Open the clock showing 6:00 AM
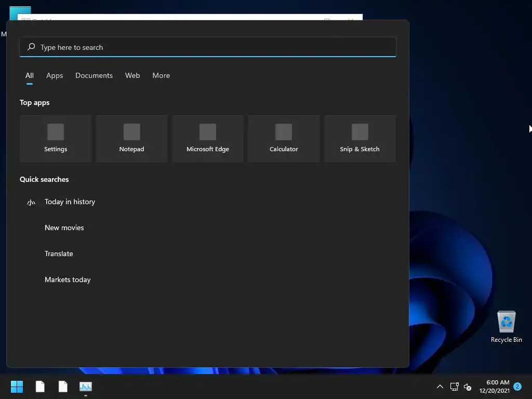 tap(495, 387)
